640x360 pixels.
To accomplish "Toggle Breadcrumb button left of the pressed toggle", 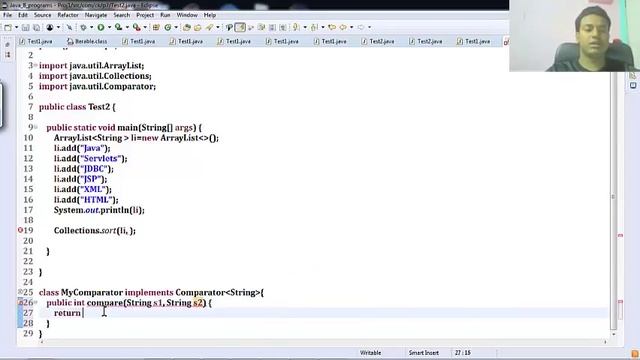I will pos(229,27).
